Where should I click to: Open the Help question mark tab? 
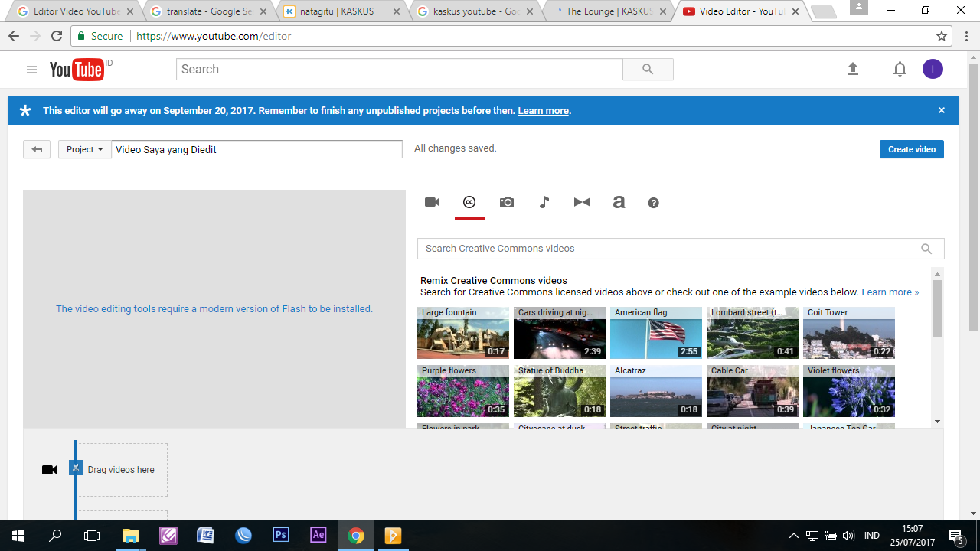click(653, 203)
